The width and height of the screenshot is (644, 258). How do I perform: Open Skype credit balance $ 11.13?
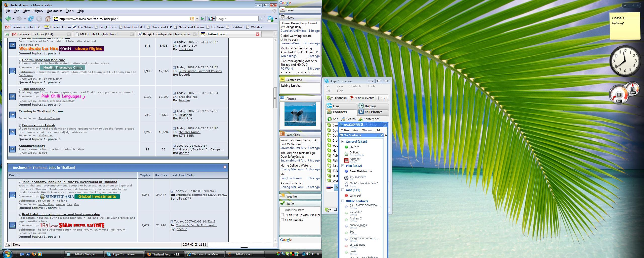383,98
